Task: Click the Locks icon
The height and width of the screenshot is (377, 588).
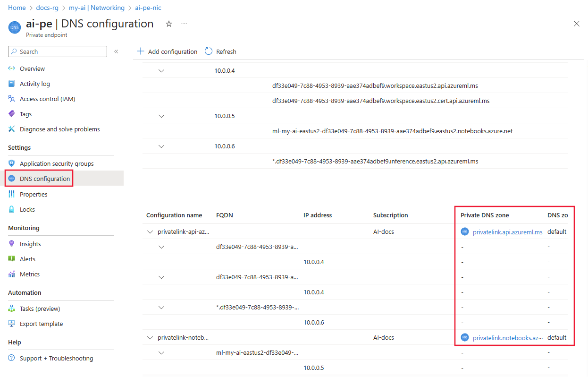Action: [12, 209]
